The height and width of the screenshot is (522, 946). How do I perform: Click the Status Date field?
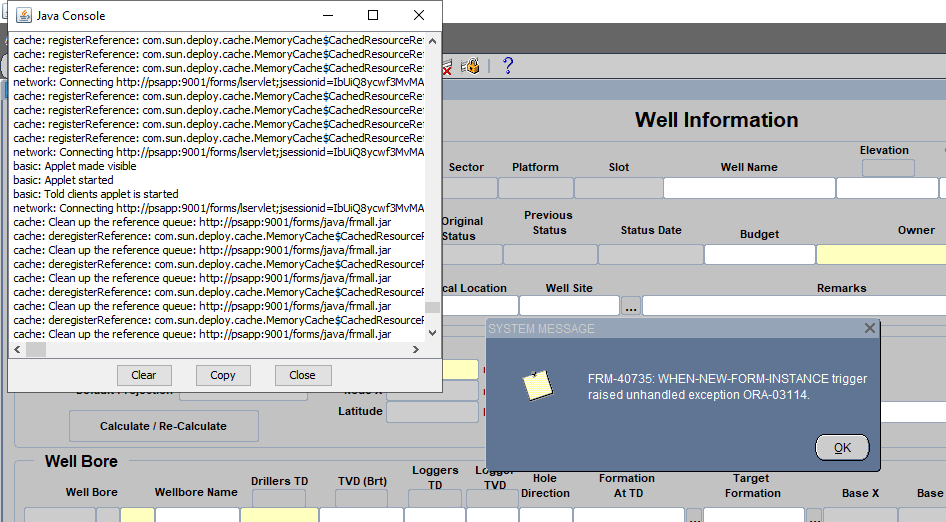coord(651,255)
